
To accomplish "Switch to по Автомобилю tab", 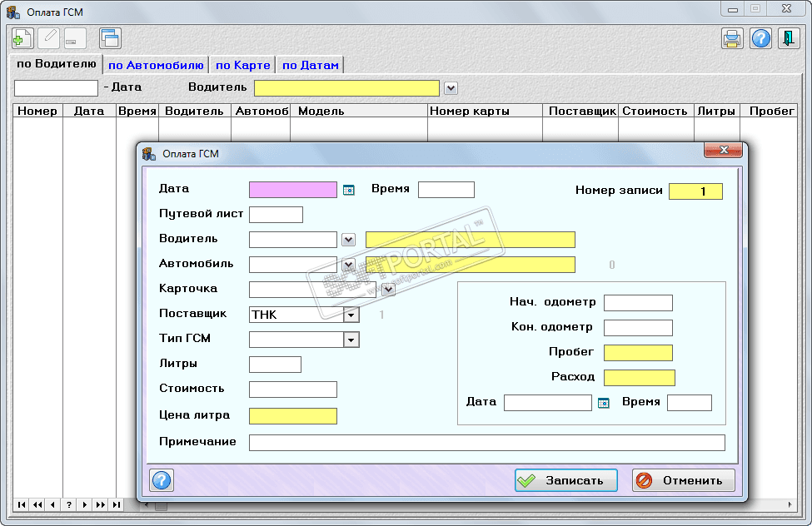I will 156,65.
